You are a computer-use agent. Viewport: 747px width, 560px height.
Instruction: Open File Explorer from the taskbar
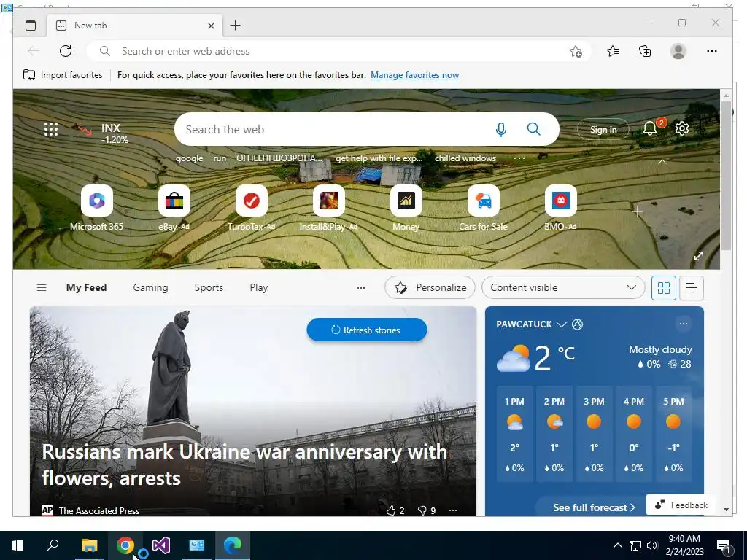pyautogui.click(x=89, y=545)
